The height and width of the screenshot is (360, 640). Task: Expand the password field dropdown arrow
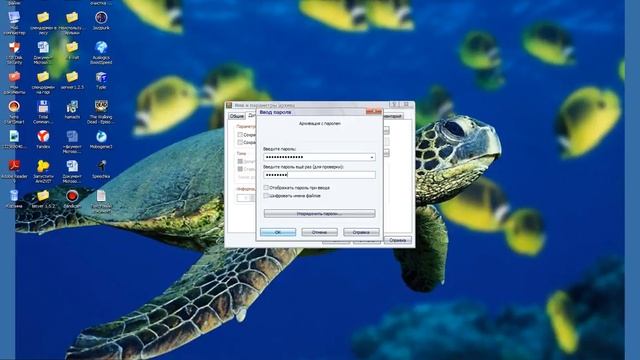click(x=371, y=157)
